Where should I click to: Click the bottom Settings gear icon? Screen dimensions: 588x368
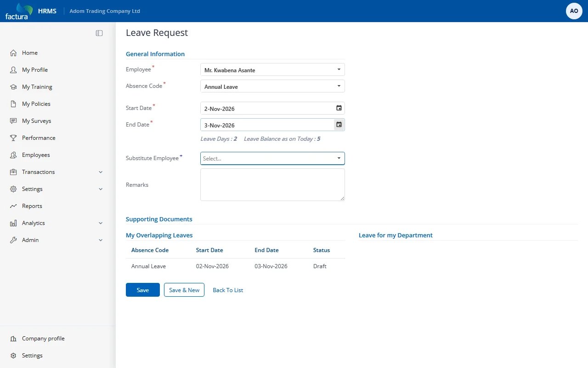13,356
